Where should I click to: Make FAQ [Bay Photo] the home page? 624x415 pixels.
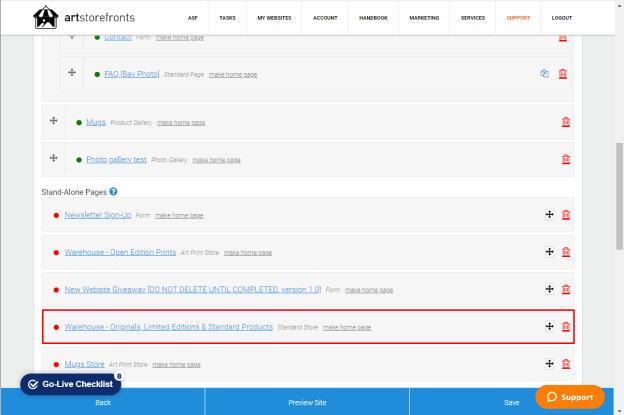coord(233,75)
